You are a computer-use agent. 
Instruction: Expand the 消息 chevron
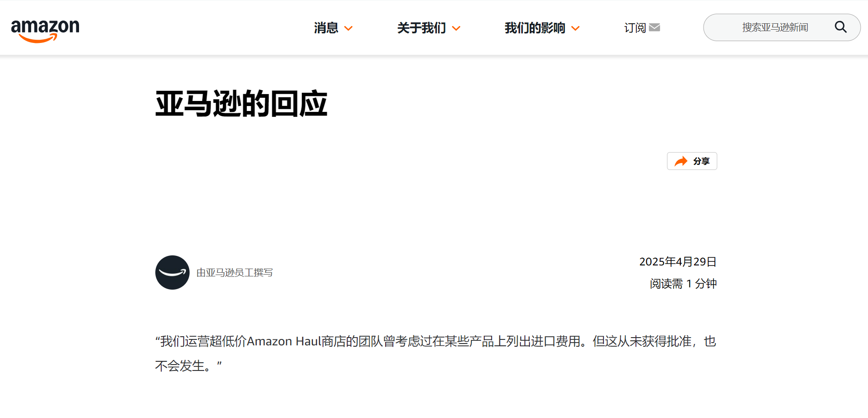click(348, 28)
